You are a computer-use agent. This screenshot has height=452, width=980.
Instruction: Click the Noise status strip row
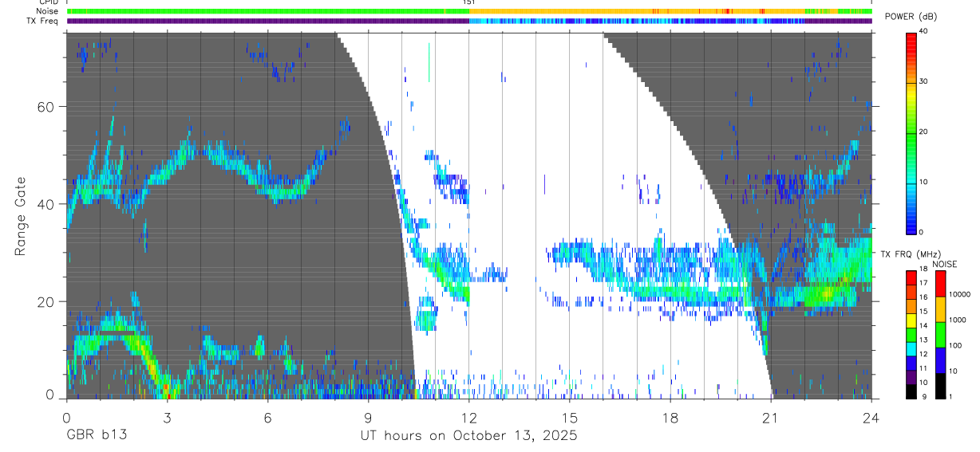point(468,11)
